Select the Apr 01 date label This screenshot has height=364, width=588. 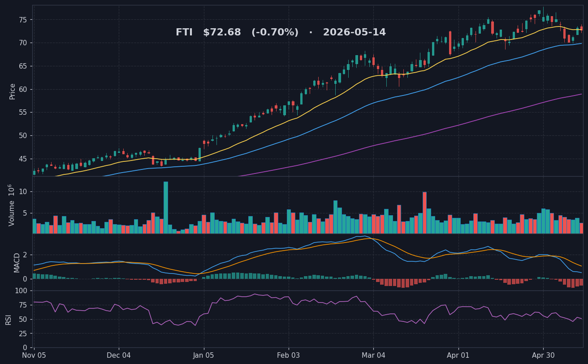(x=458, y=356)
